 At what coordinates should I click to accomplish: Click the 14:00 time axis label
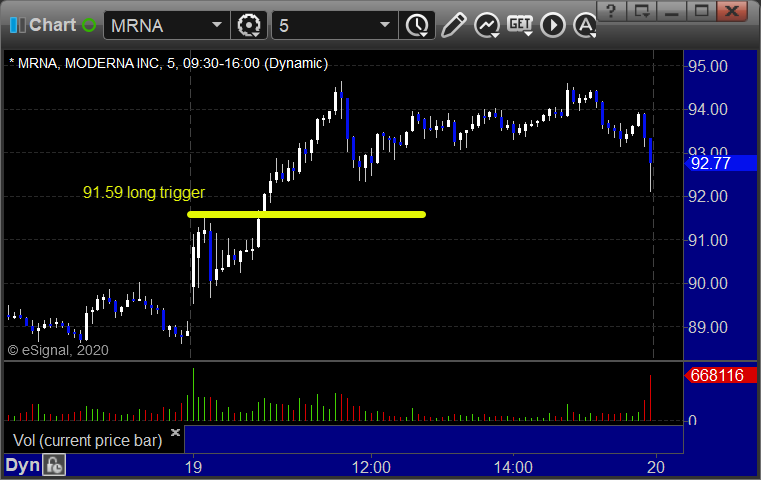tap(513, 467)
